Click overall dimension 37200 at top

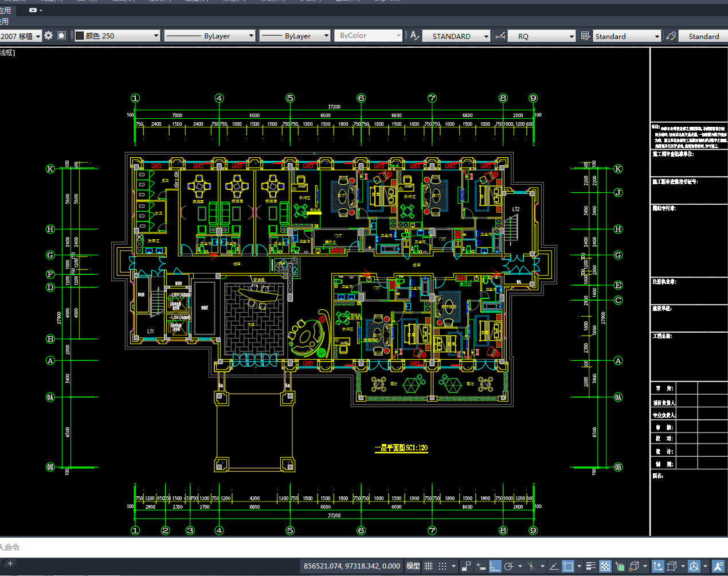[x=334, y=107]
